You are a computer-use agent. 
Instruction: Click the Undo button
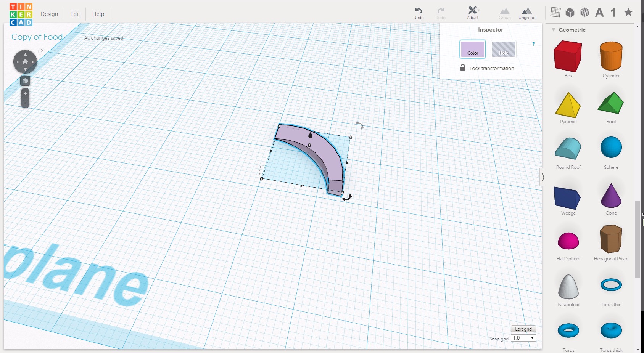pyautogui.click(x=419, y=13)
